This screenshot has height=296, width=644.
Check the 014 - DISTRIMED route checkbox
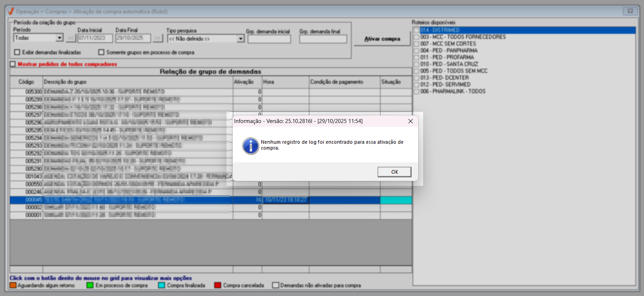pyautogui.click(x=417, y=30)
